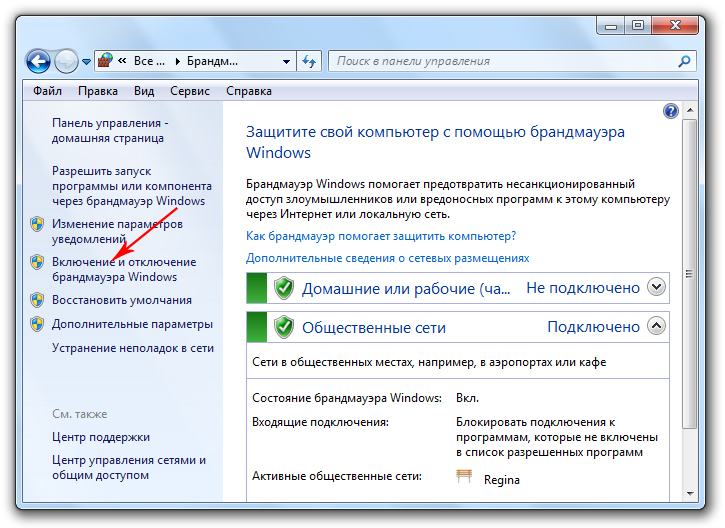The width and height of the screenshot is (725, 528).
Task: Open 'Изменение параметров уведомлений' link
Action: pos(117,231)
